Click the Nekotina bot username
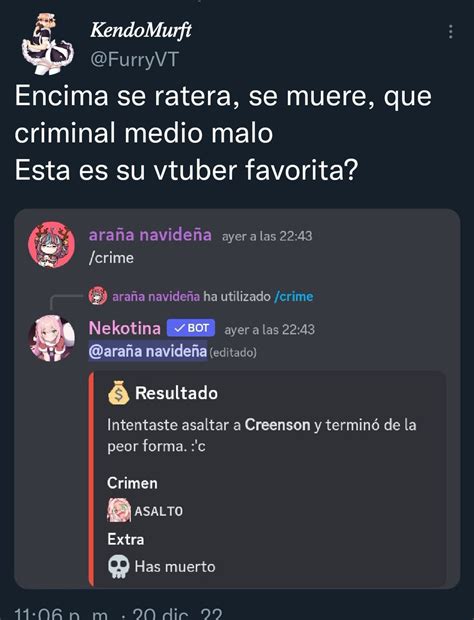The width and height of the screenshot is (474, 620). click(x=125, y=328)
